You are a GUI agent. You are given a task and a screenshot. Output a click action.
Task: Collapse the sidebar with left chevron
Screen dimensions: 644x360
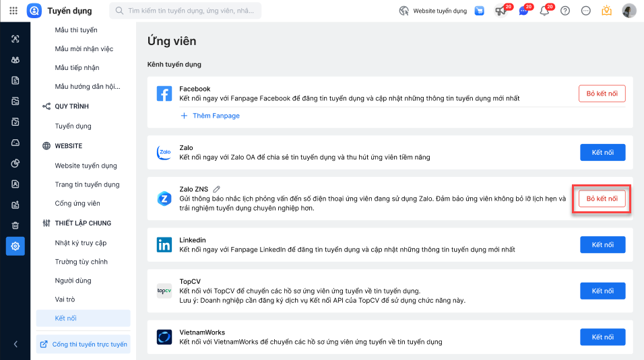click(15, 345)
